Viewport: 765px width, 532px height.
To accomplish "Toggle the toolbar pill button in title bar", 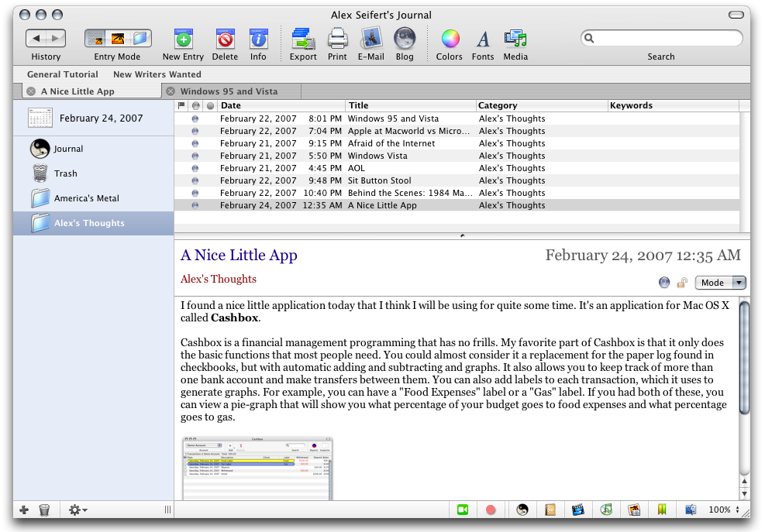I will (x=736, y=15).
